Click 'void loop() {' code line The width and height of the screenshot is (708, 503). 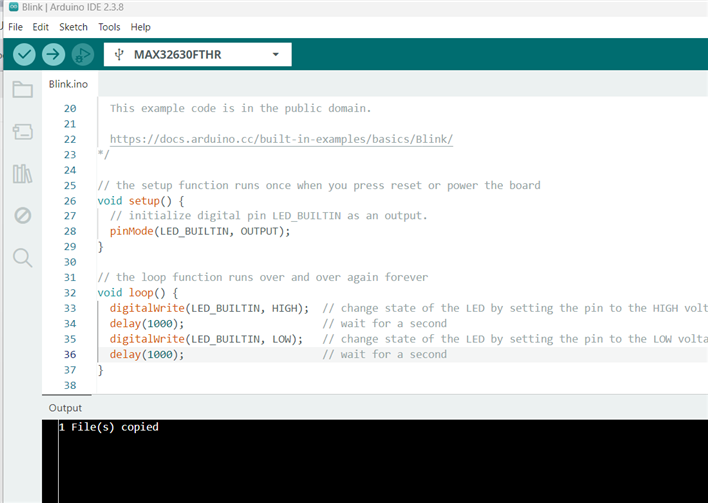click(x=138, y=293)
